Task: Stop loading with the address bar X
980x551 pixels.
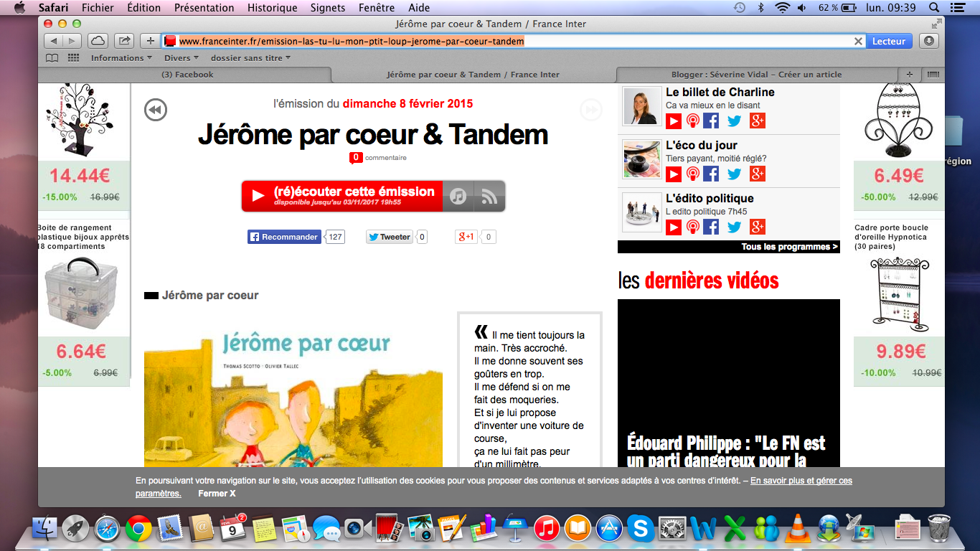Action: [x=858, y=42]
